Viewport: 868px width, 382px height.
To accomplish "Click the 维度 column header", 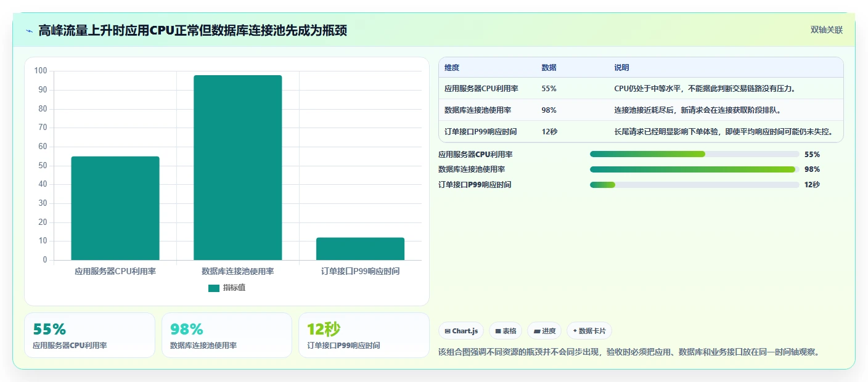I will click(x=452, y=68).
